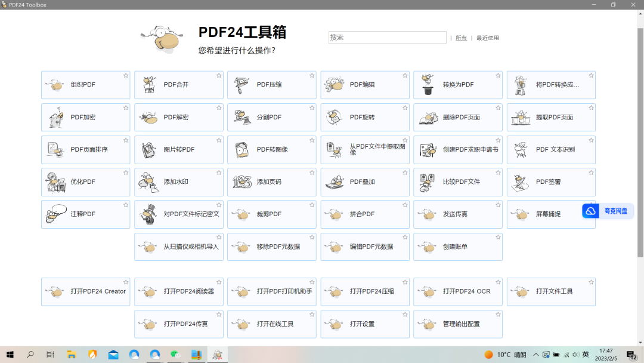Select the PDF 文本识别 OCR tool
The height and width of the screenshot is (363, 644).
[551, 150]
